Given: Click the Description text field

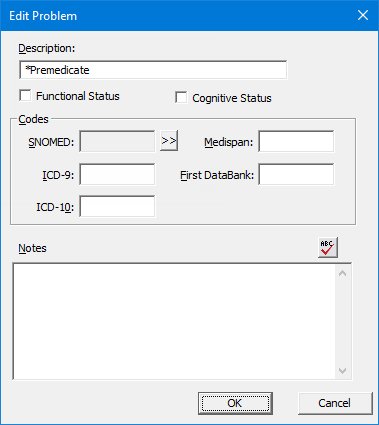Looking at the screenshot, I should [153, 70].
